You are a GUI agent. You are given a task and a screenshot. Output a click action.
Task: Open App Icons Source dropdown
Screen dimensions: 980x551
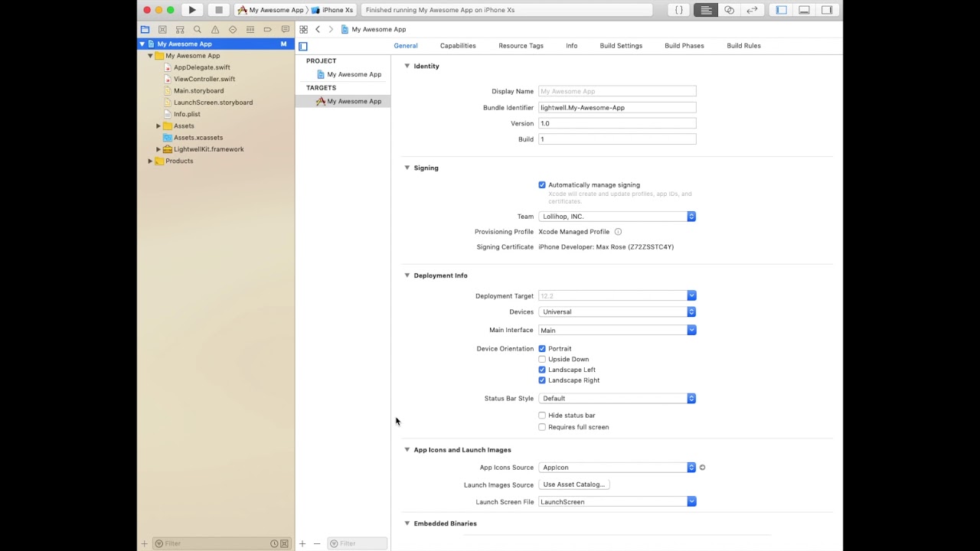pyautogui.click(x=617, y=468)
